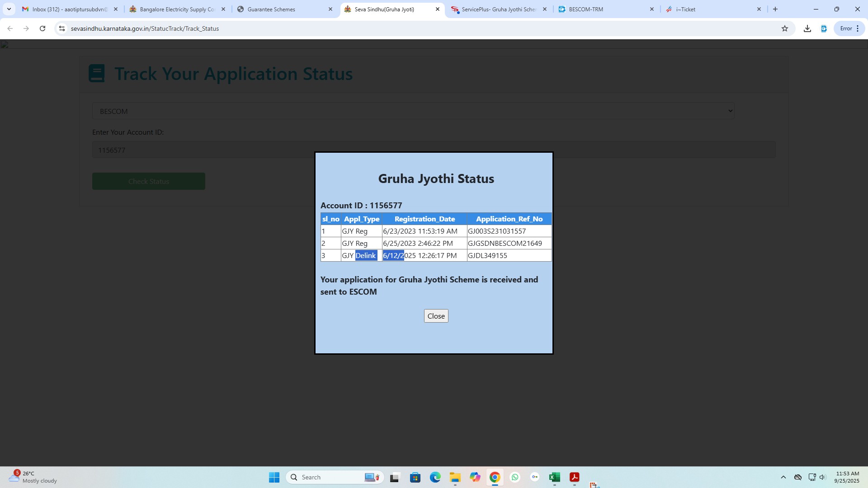Image resolution: width=868 pixels, height=488 pixels.
Task: Launch WhatsApp from the taskbar
Action: click(x=515, y=477)
